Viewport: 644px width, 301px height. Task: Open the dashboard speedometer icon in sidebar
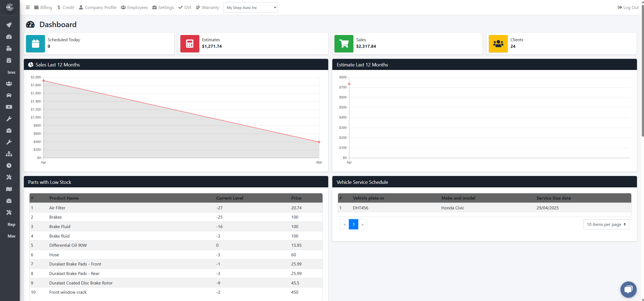(x=9, y=37)
